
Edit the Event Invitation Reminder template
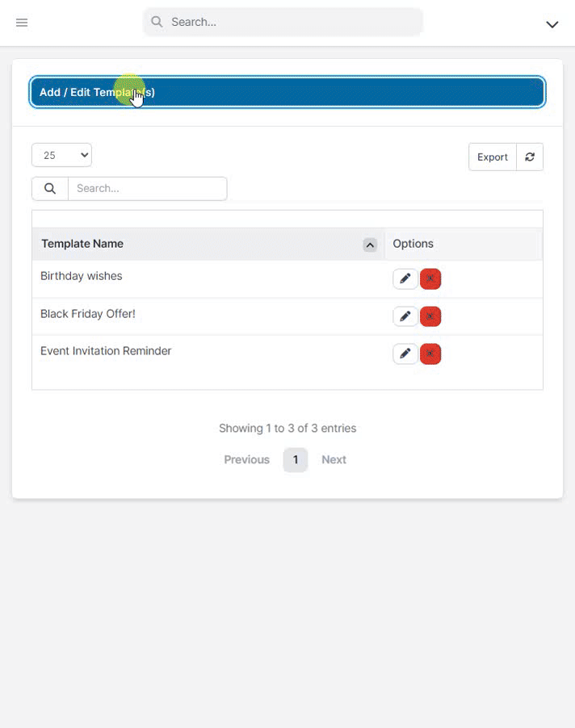tap(405, 354)
